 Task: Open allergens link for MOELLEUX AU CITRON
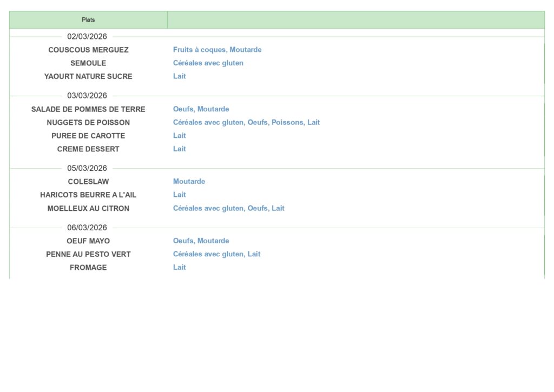coord(228,208)
